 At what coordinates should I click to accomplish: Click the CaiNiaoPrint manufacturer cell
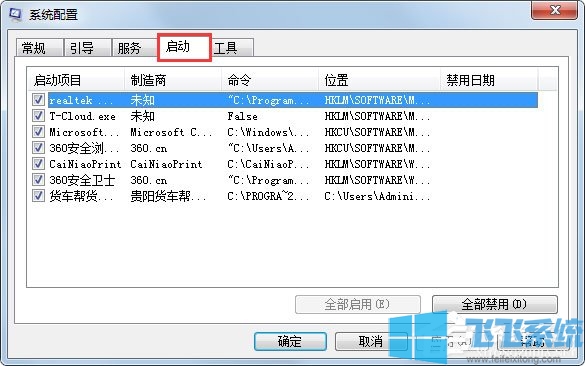(166, 165)
